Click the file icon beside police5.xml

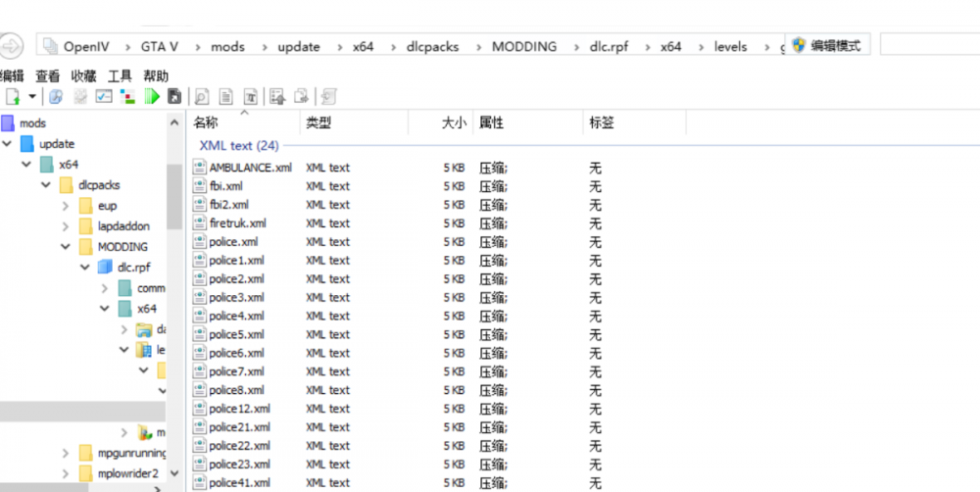coord(199,334)
